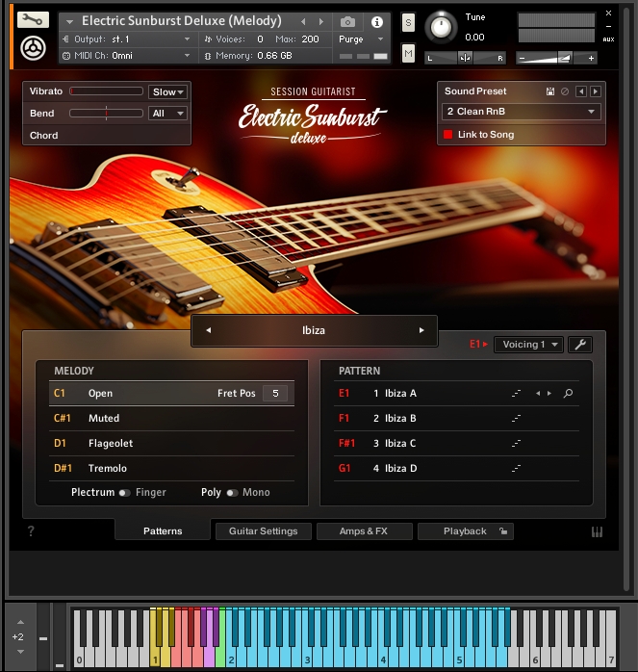Click the Kontakt circular logo icon

(33, 48)
